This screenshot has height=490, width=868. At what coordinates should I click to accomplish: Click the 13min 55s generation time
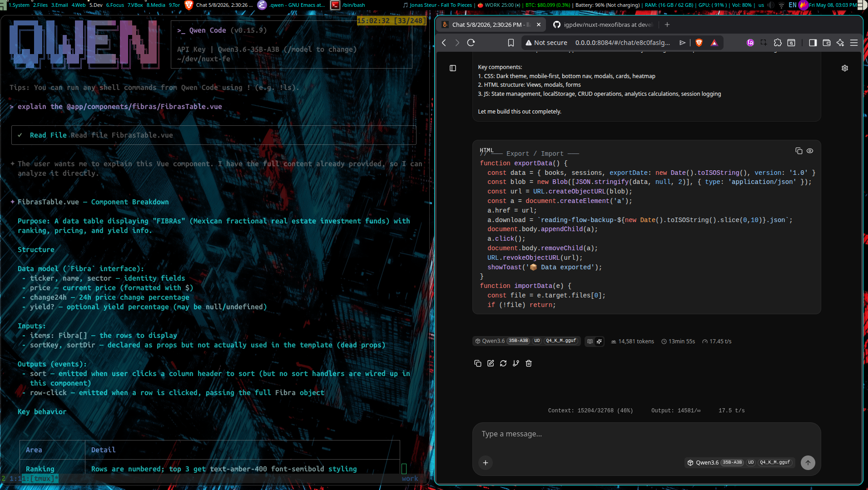point(678,341)
